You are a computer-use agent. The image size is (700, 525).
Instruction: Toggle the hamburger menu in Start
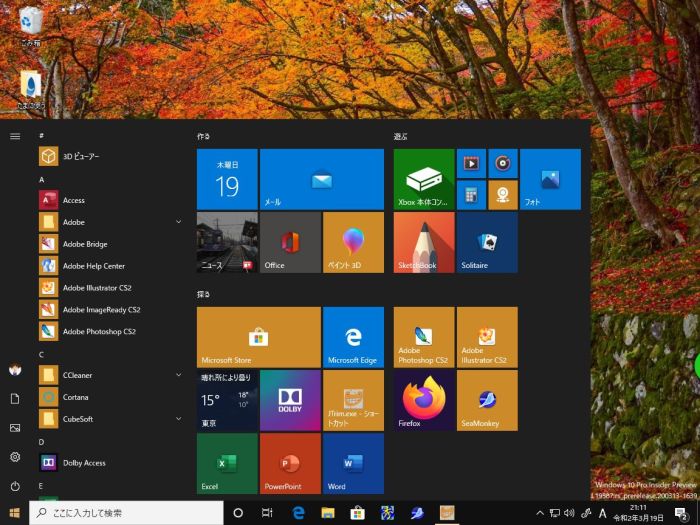coord(15,135)
